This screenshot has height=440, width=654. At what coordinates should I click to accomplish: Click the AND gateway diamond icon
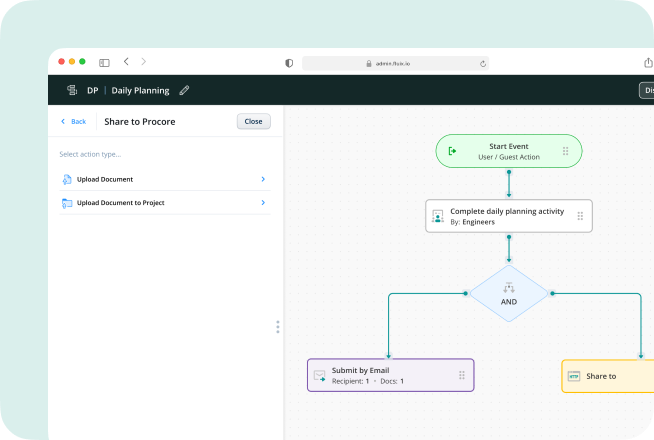(x=508, y=288)
